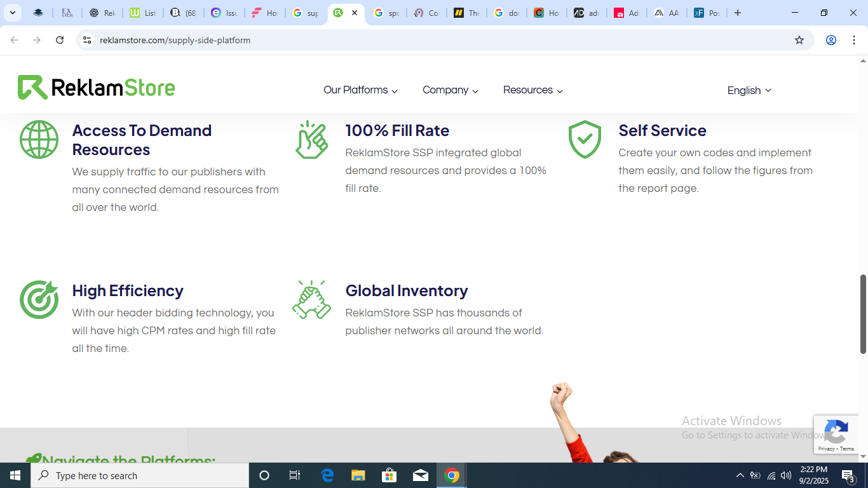Show hidden system tray icons
Image resolution: width=868 pixels, height=488 pixels.
click(740, 475)
